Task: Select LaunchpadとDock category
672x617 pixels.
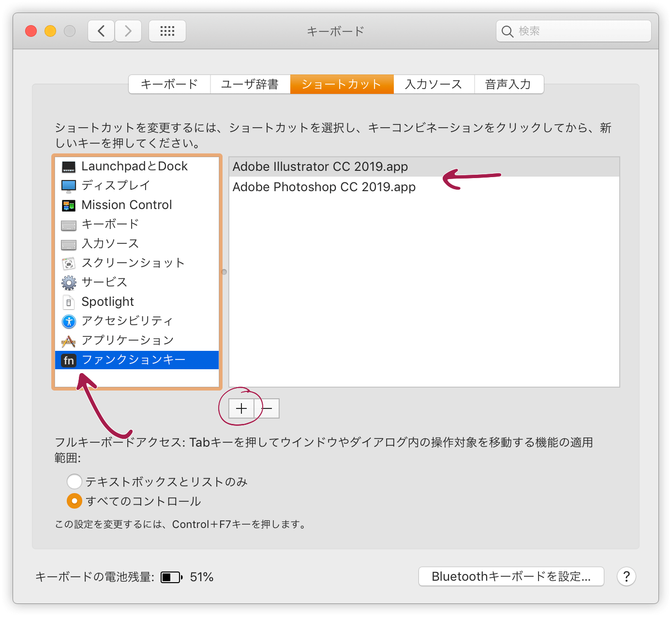Action: click(137, 166)
